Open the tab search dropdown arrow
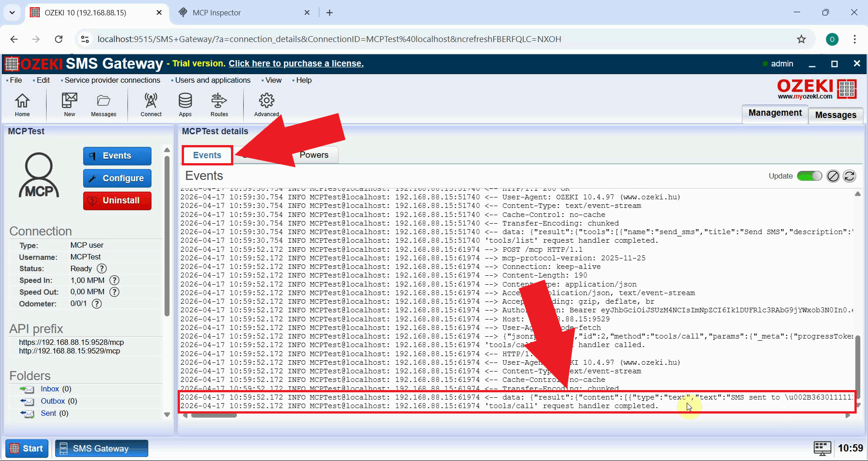Screen dimensions: 868x461 (12, 13)
